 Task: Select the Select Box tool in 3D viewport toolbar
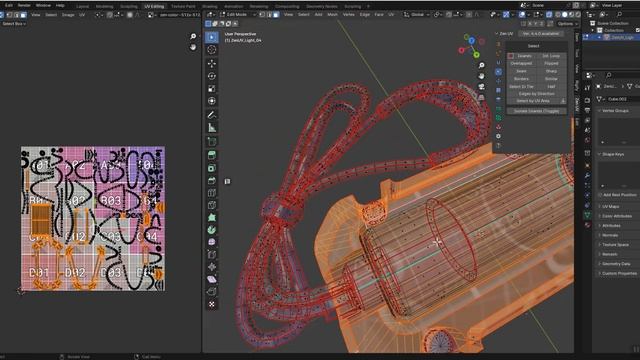point(211,37)
